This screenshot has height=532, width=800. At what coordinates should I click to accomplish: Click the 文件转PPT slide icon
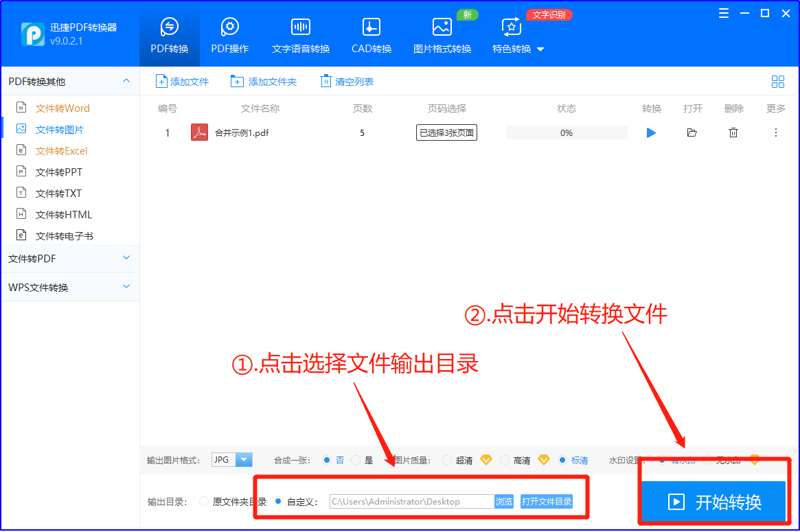coord(21,172)
